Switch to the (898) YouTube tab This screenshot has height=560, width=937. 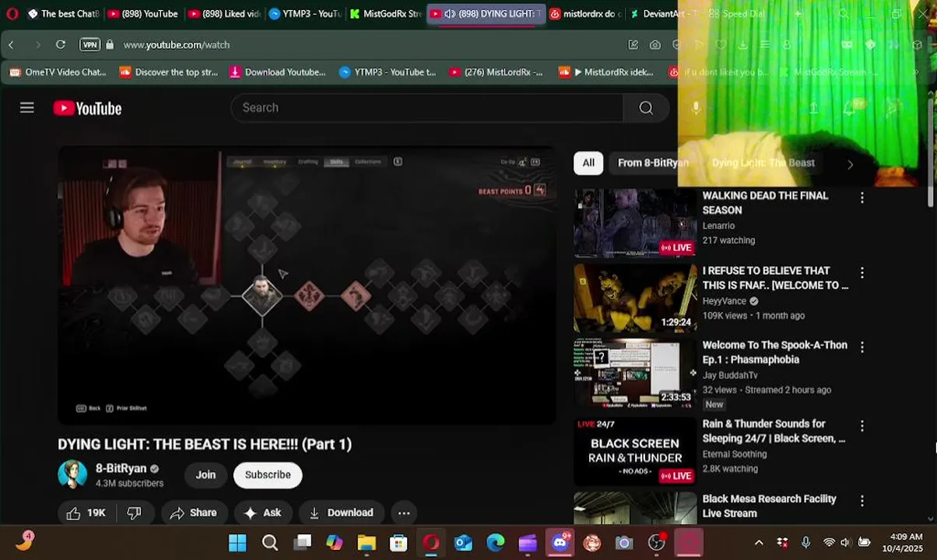pos(143,13)
